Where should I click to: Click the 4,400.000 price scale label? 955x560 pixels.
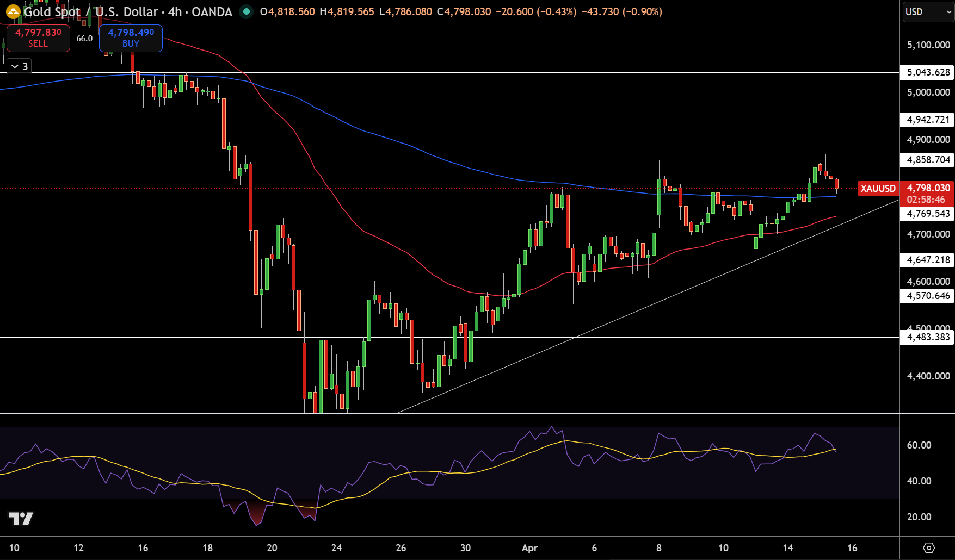[928, 376]
